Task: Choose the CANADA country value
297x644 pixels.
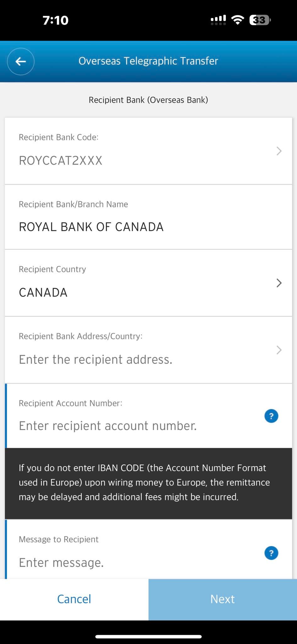Action: (43, 292)
